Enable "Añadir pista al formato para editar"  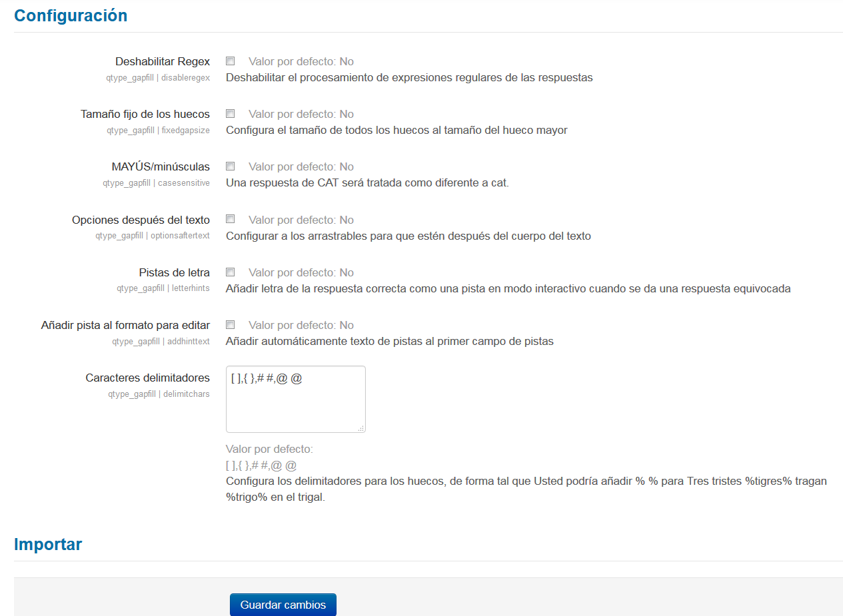(230, 324)
